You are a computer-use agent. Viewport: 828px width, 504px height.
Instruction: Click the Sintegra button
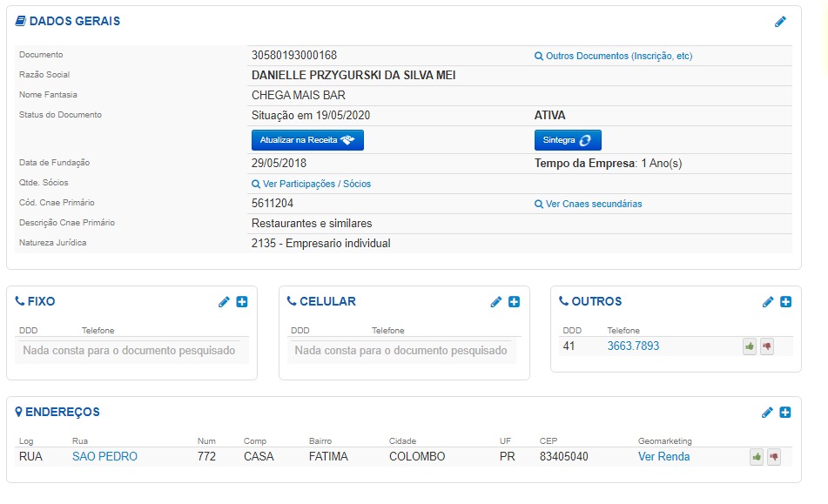coord(568,140)
